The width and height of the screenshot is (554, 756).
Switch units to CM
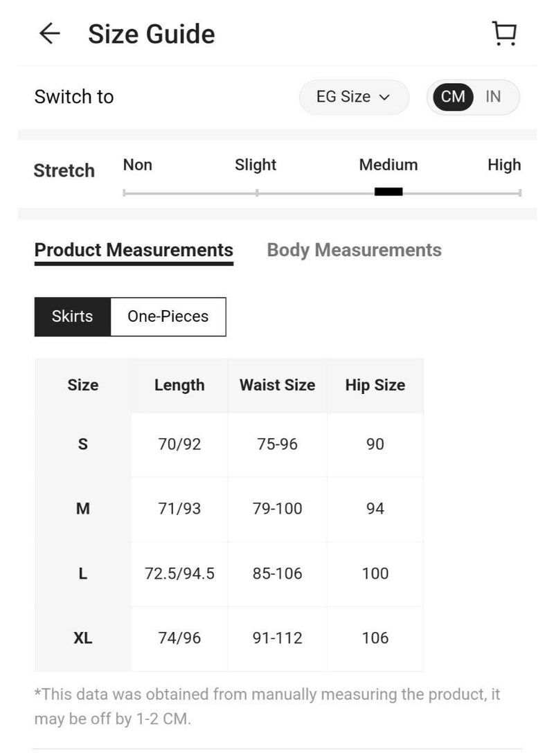(x=453, y=97)
